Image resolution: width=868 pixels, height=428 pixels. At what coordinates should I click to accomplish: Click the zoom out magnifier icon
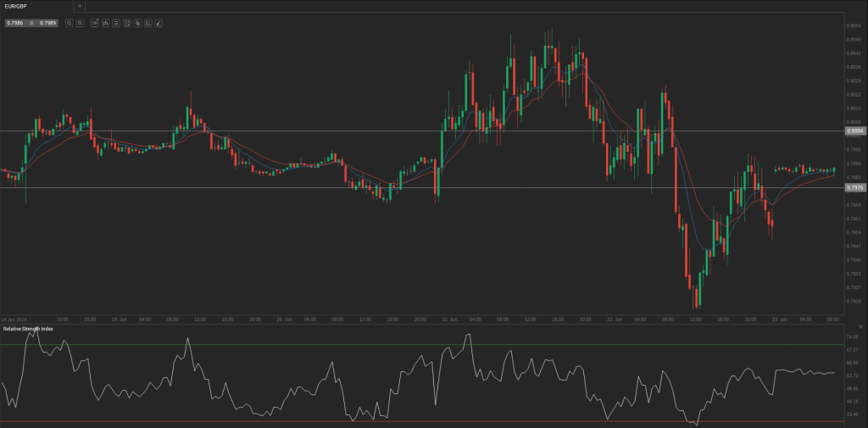point(70,23)
